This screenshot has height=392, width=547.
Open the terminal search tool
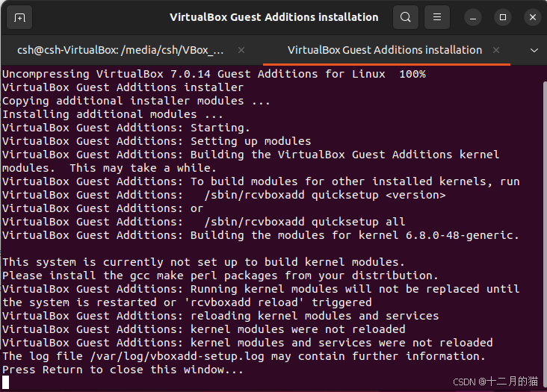pos(405,17)
